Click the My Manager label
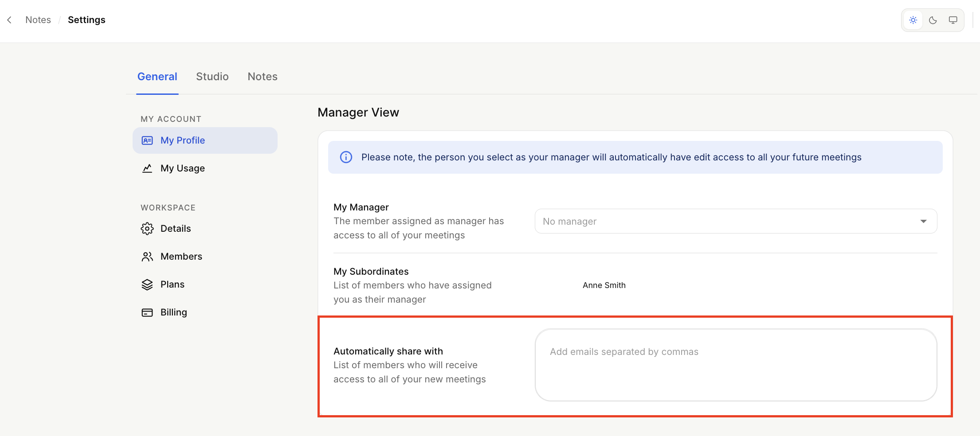Screen dimensions: 980x436 point(361,207)
